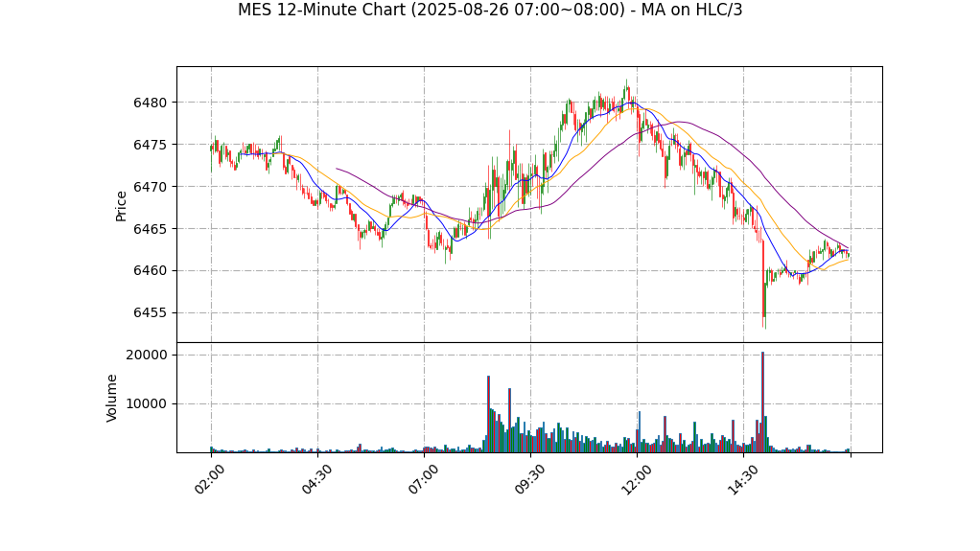Click the 12:00 time axis label

click(635, 479)
